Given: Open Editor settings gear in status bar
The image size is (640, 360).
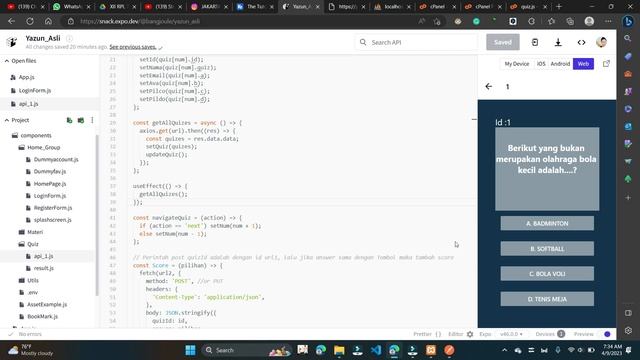Looking at the screenshot, I should [x=470, y=334].
